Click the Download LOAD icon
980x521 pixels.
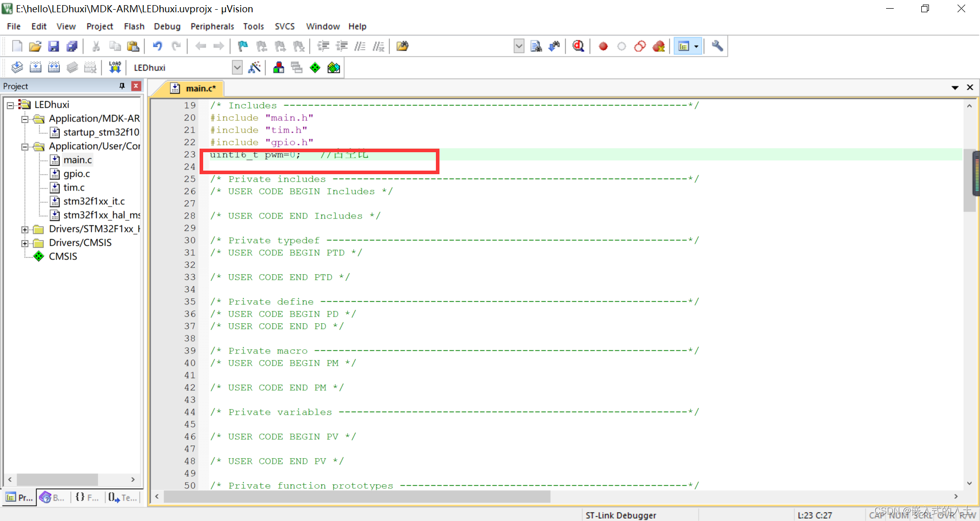pyautogui.click(x=115, y=67)
